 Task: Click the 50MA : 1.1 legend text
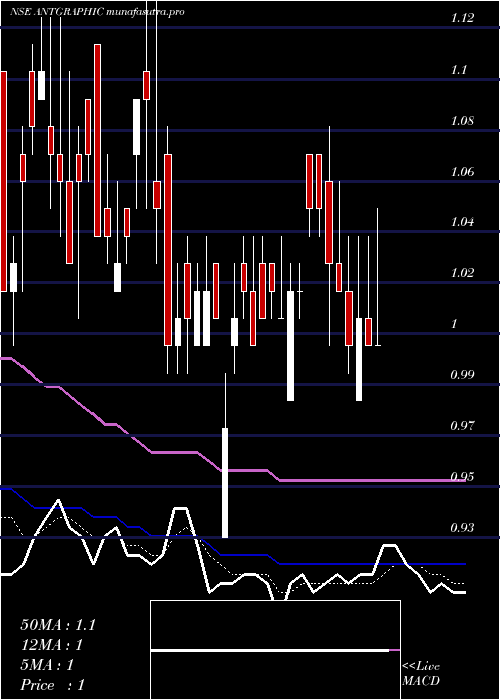click(x=58, y=625)
